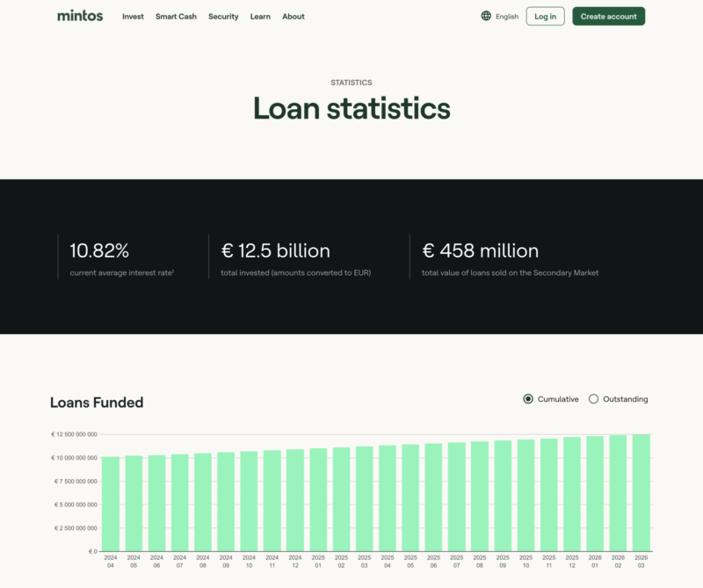Switch chart view to Outstanding

(593, 399)
